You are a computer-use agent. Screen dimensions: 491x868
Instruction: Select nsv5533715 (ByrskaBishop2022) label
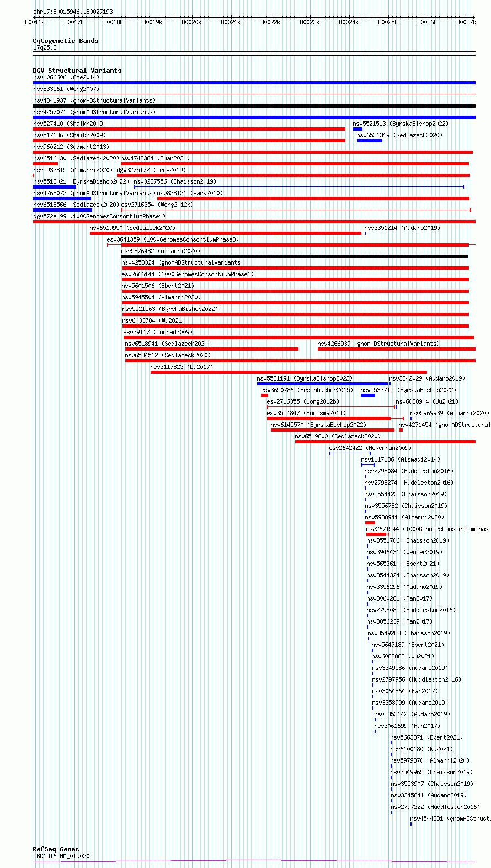[x=408, y=390]
